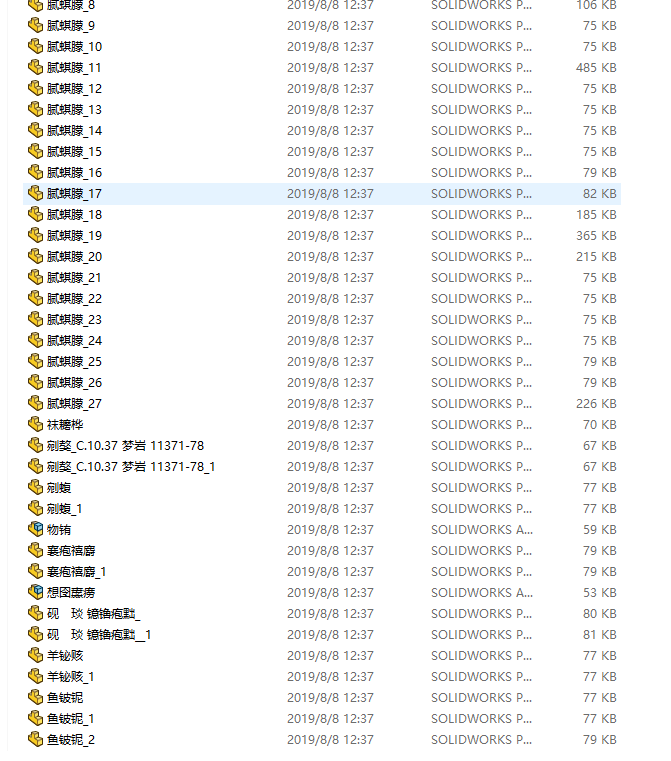Viewport: 671px width, 761px height.
Task: Click SOLIDWORKS A... type in 59 KB row
Action: pos(482,529)
